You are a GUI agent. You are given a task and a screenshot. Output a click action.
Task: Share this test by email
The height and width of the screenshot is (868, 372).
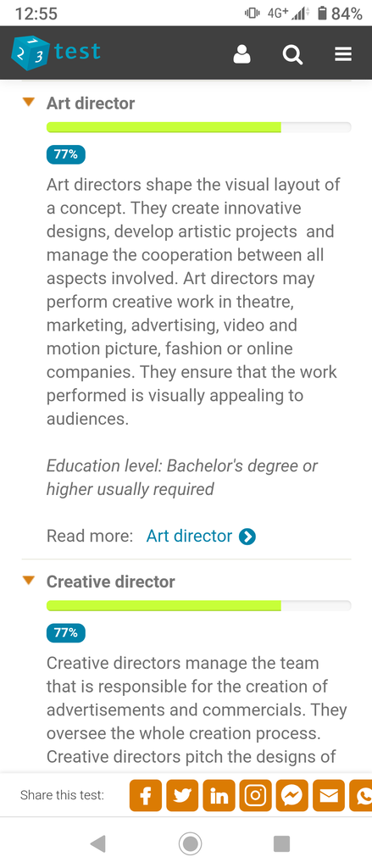click(x=329, y=795)
